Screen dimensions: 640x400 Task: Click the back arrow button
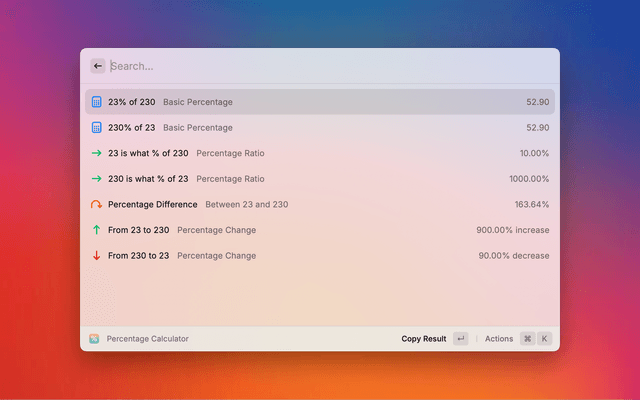click(98, 66)
